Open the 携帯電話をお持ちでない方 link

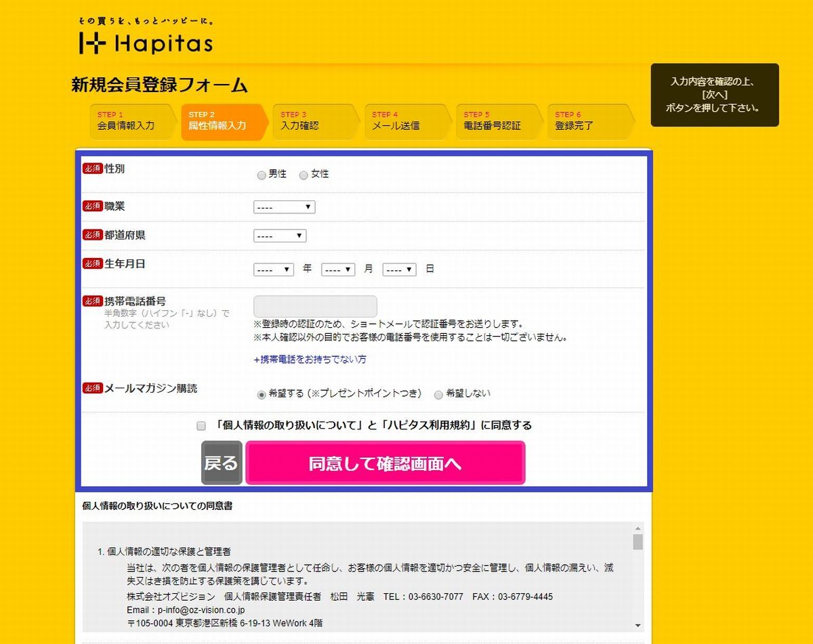(x=310, y=360)
